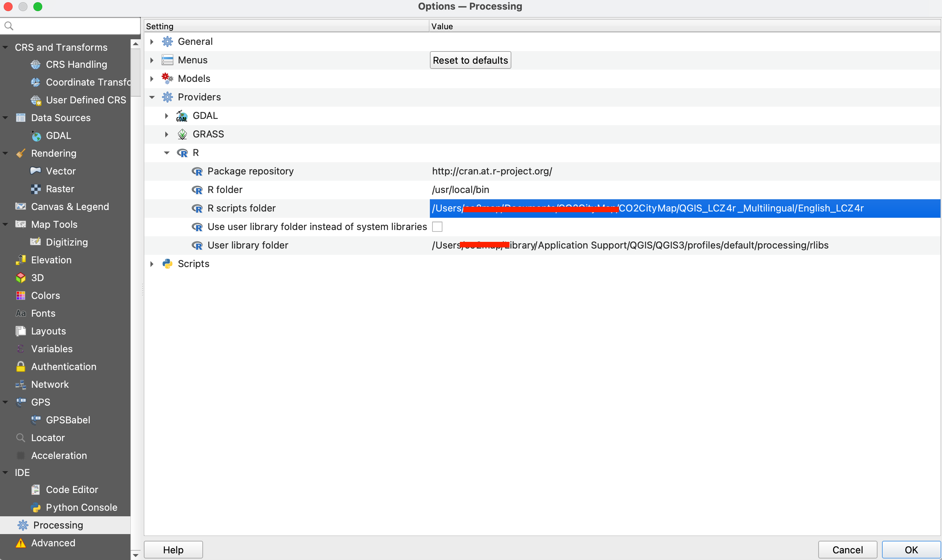Image resolution: width=942 pixels, height=560 pixels.
Task: Select the 3D cube icon in sidebar
Action: pyautogui.click(x=20, y=277)
